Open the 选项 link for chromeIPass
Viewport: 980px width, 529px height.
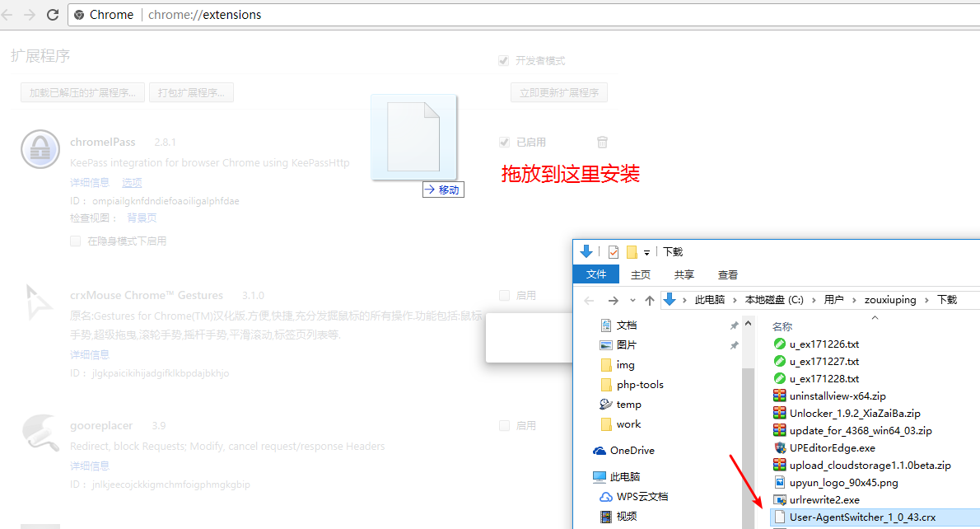coord(132,183)
